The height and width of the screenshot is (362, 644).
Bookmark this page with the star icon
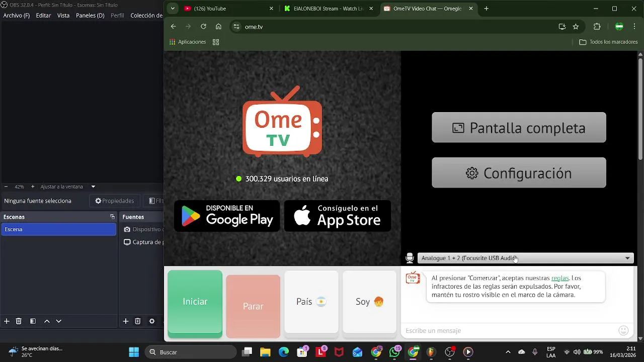[576, 27]
